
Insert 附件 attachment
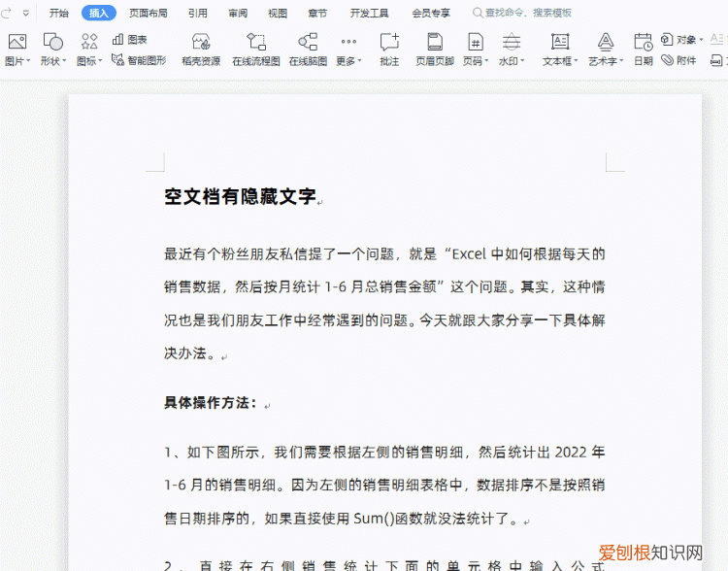[x=678, y=60]
